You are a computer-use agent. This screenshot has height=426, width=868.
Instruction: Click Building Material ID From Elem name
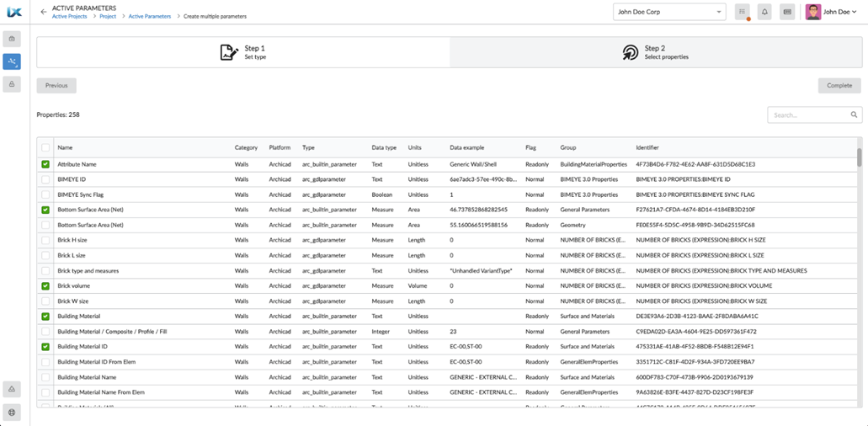(96, 362)
